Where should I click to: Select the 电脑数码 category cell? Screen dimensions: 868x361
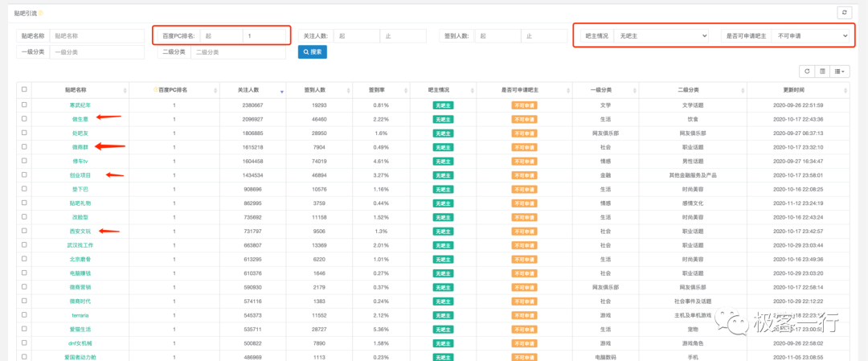coord(605,357)
